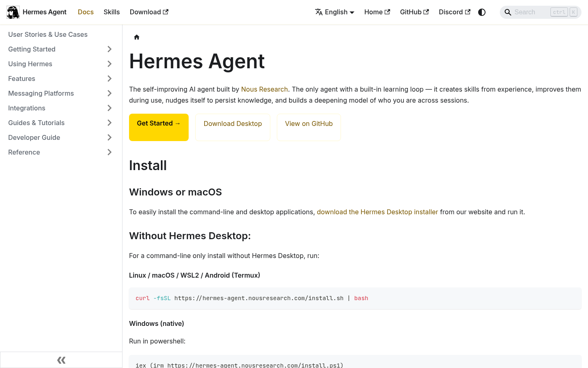Expand the Developer Guide chevron
Viewport: 588px width, 368px height.
tap(109, 137)
